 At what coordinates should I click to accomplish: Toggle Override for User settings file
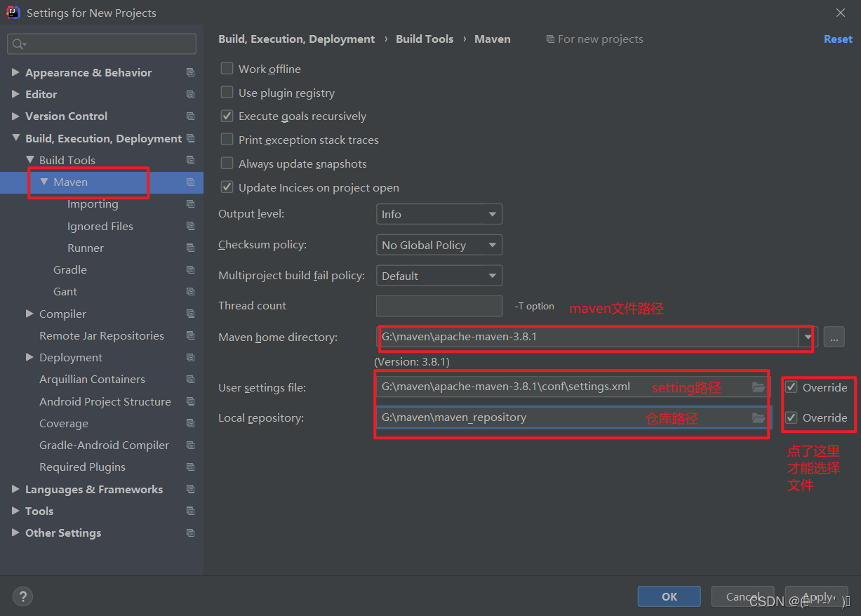click(792, 387)
